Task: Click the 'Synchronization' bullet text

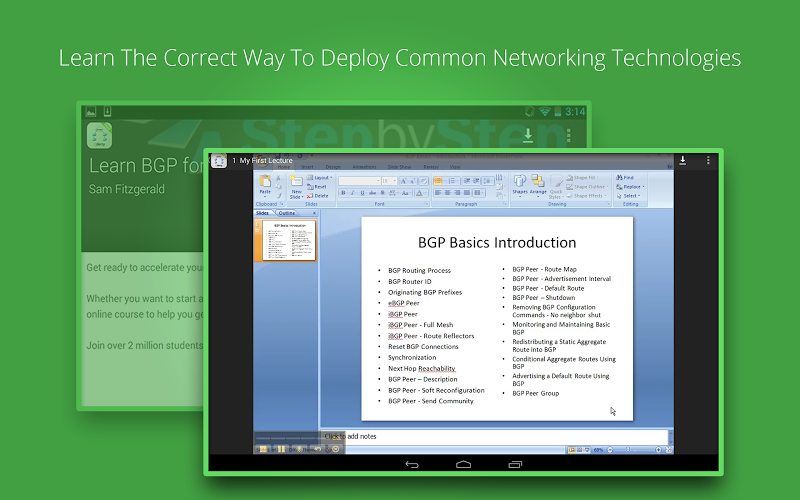Action: coord(412,358)
